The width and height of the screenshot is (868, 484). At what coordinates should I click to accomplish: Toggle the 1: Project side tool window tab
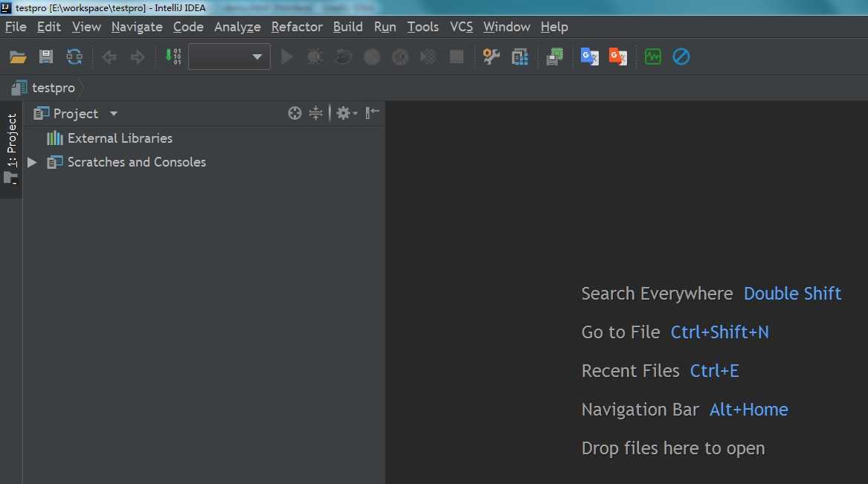click(11, 149)
